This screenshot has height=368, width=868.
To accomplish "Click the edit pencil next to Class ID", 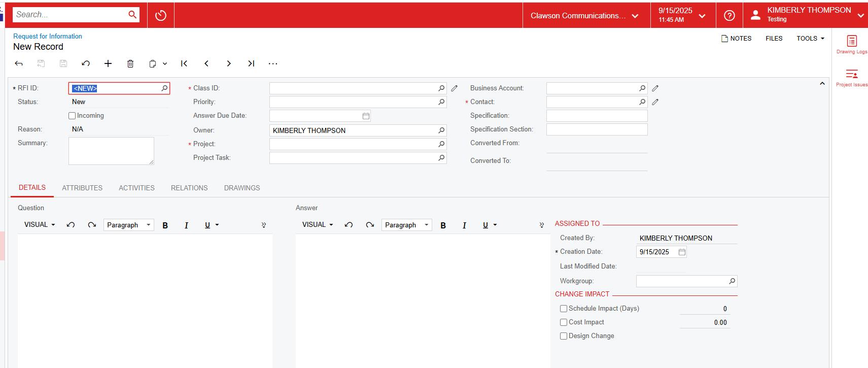I will [x=455, y=88].
